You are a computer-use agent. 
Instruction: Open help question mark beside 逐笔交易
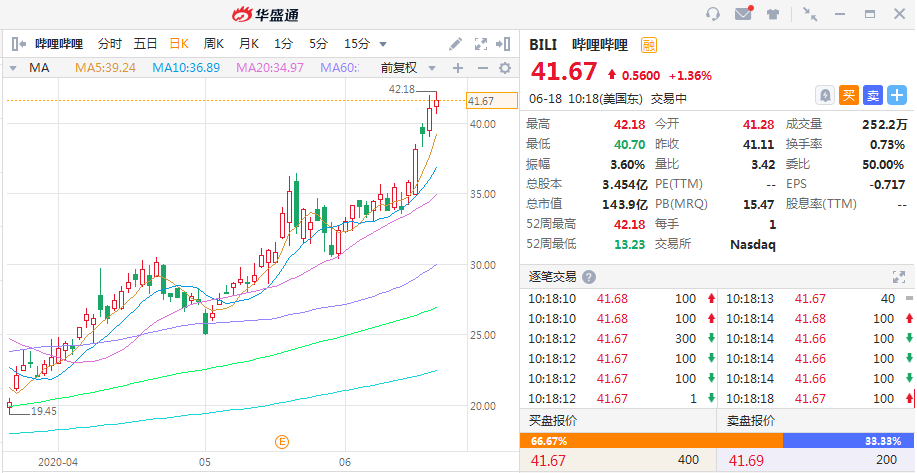tap(589, 277)
